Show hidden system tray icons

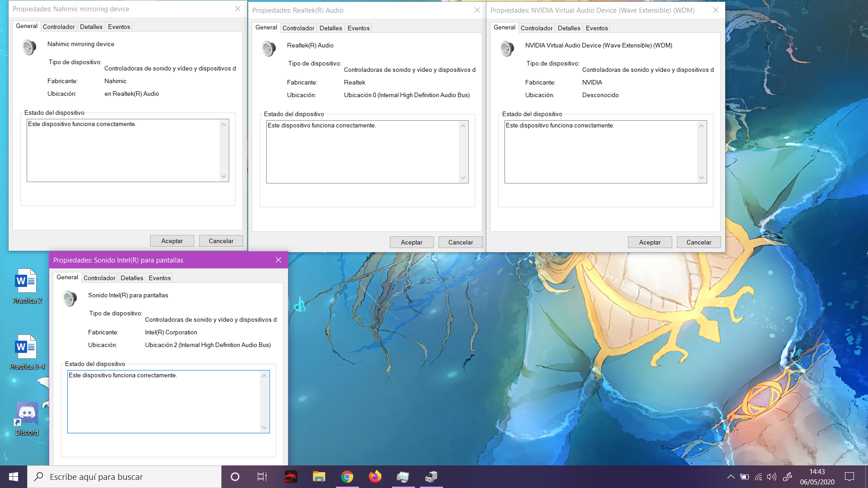(731, 477)
